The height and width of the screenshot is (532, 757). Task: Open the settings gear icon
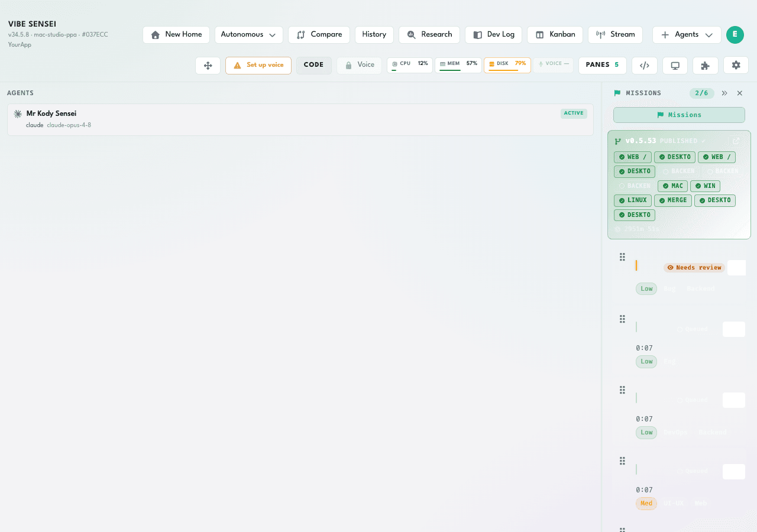(x=736, y=66)
